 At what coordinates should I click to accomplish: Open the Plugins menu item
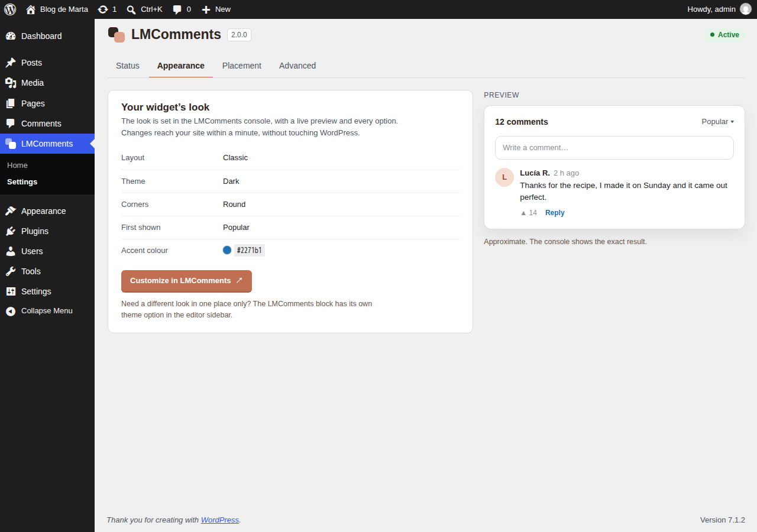(x=47, y=231)
